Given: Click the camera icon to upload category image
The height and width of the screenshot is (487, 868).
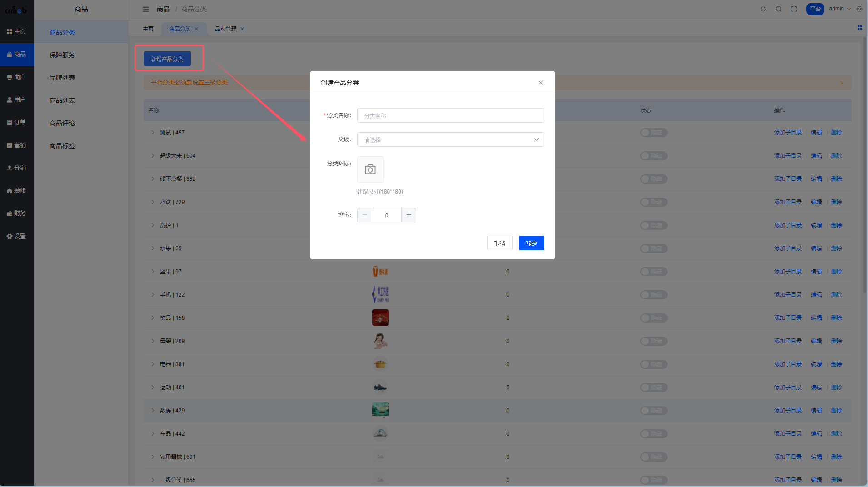Looking at the screenshot, I should click(x=370, y=169).
